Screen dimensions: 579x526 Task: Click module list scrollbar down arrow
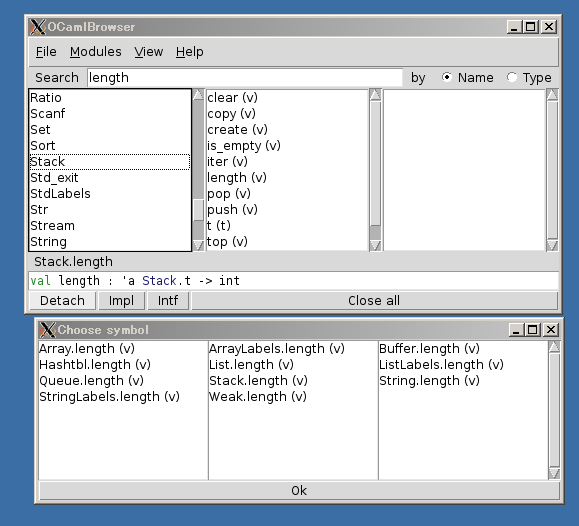pos(198,245)
